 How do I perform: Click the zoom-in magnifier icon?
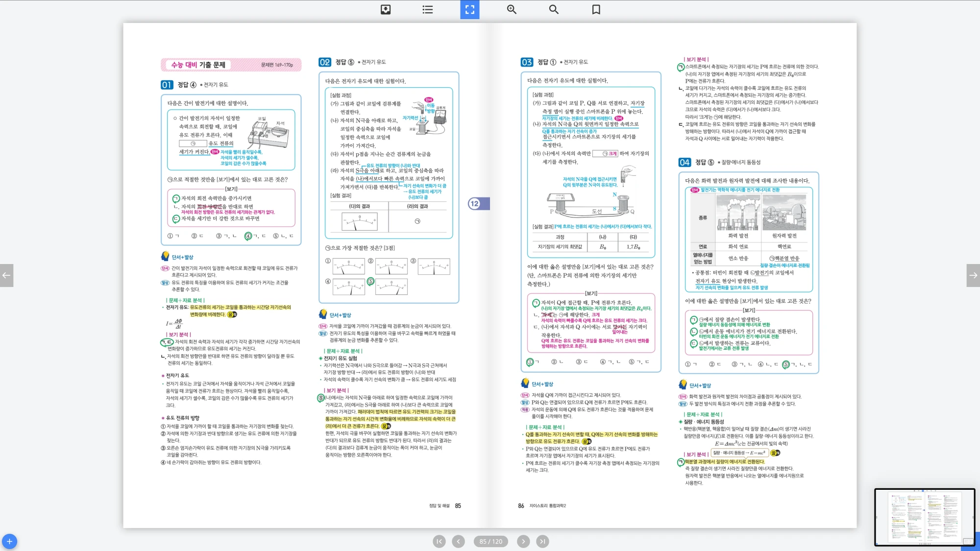click(x=512, y=9)
